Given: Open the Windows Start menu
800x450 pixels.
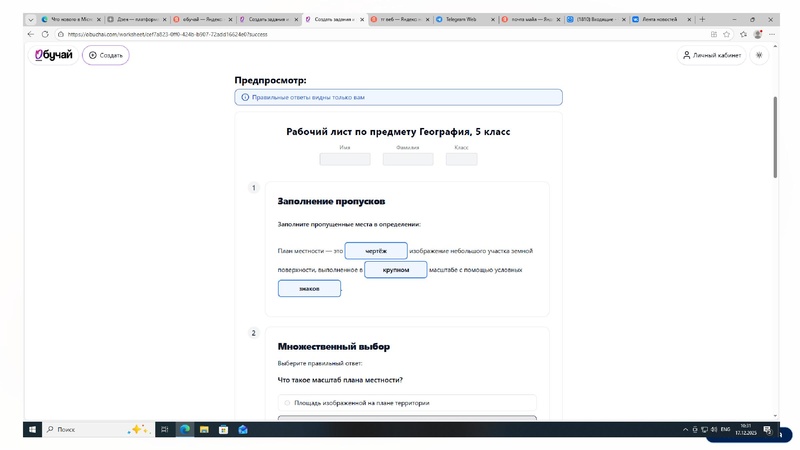Looking at the screenshot, I should pyautogui.click(x=32, y=430).
